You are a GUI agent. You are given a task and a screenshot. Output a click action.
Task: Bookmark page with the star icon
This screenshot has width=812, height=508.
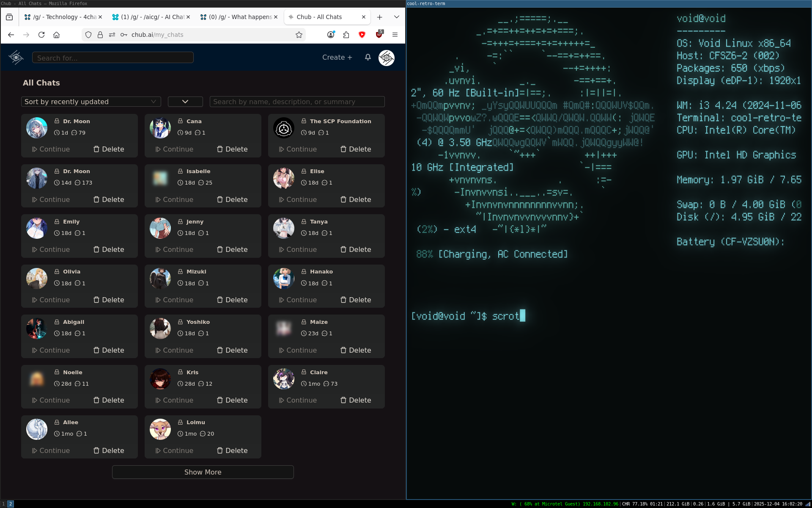(x=299, y=35)
